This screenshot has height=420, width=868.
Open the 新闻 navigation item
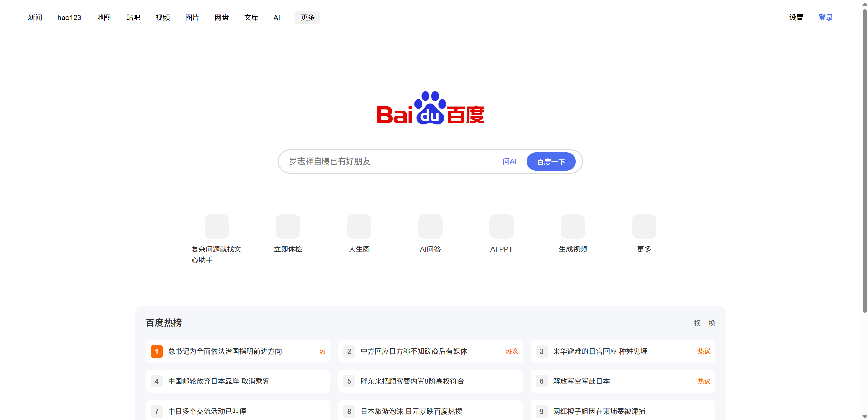pyautogui.click(x=35, y=17)
